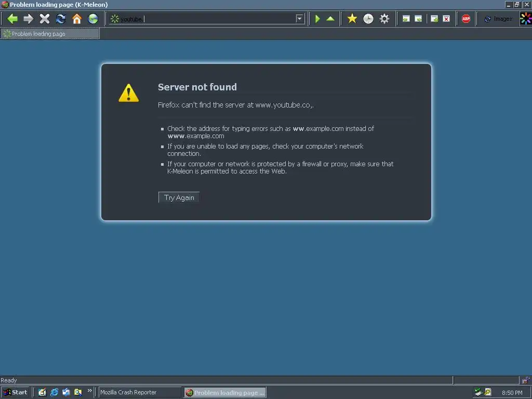Click the K-Meleon icon in the title bar

click(5, 4)
